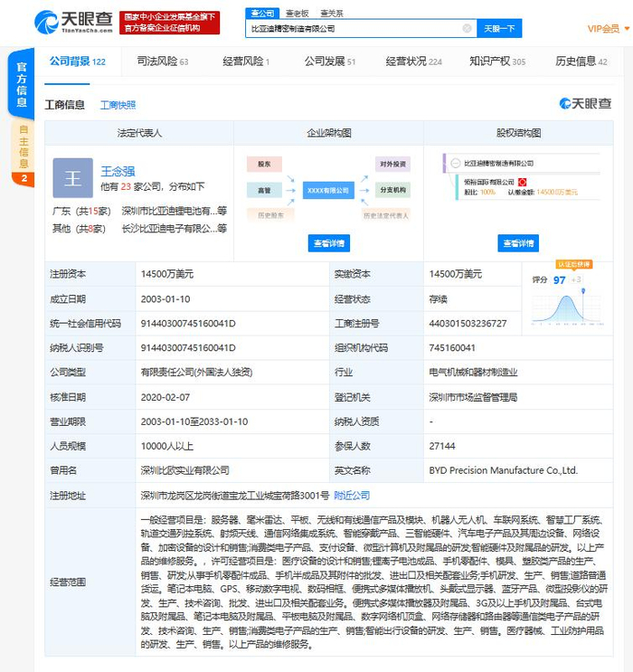Open the 司法风险 tab
633x672 pixels.
pos(163,62)
